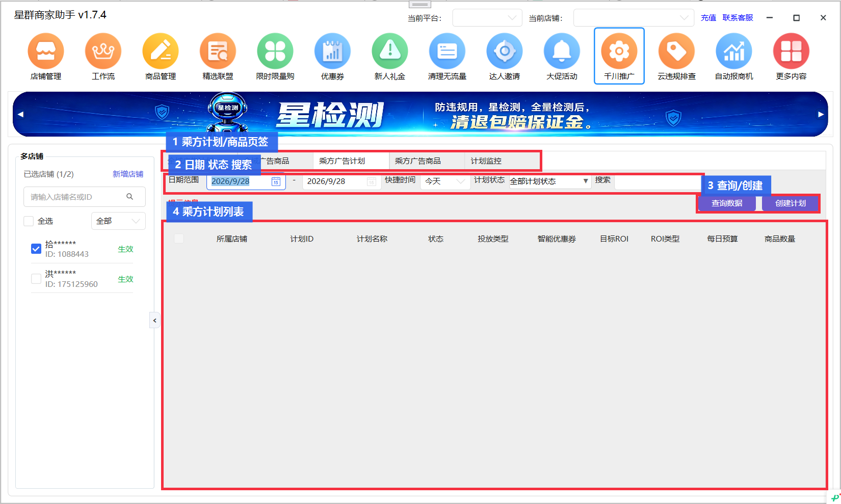Open the 限时限量购 icon
This screenshot has height=504, width=841.
(x=275, y=51)
